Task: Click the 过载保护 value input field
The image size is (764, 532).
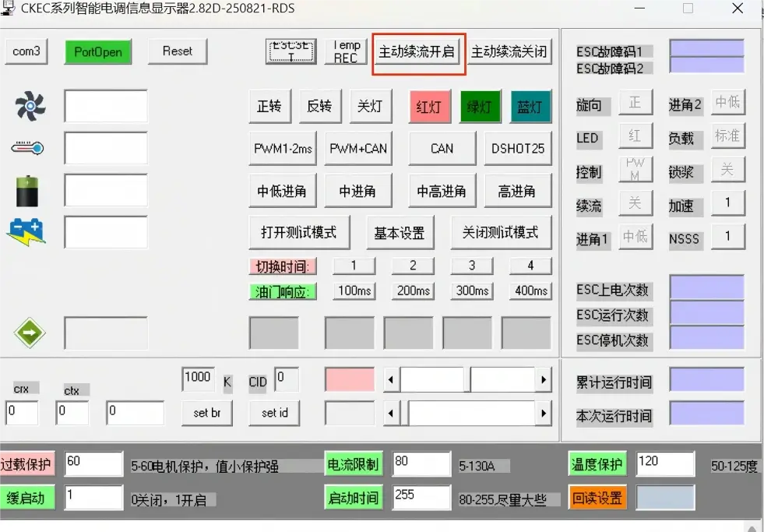Action: tap(93, 464)
